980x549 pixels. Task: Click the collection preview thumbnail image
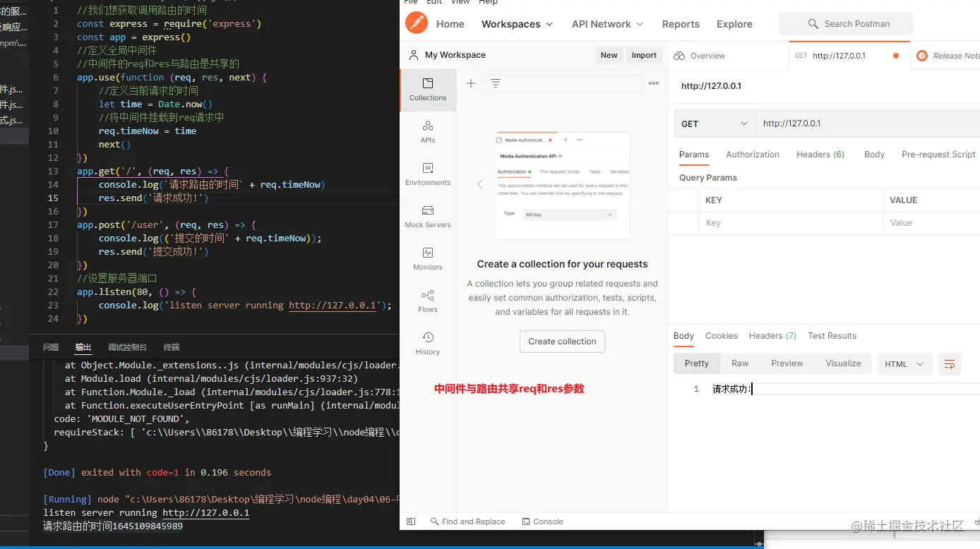(562, 185)
